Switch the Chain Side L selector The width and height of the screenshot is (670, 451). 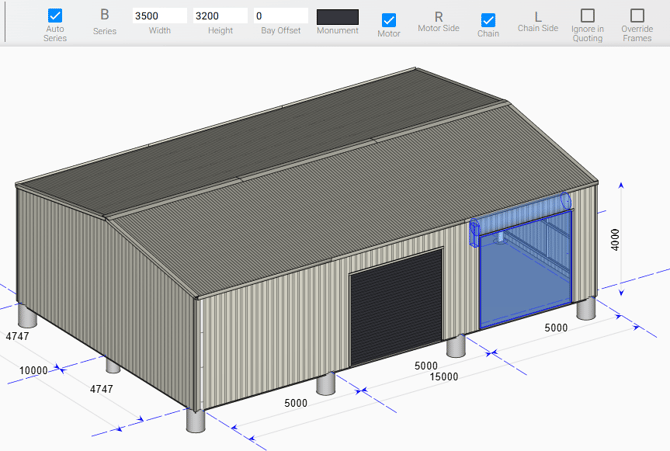tap(538, 16)
